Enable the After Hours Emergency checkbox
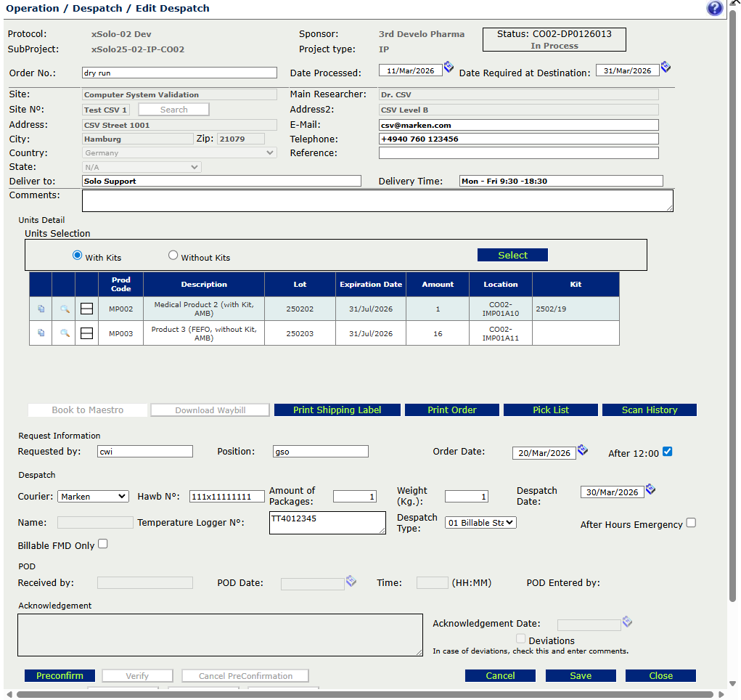This screenshot has height=700, width=741. 691,523
